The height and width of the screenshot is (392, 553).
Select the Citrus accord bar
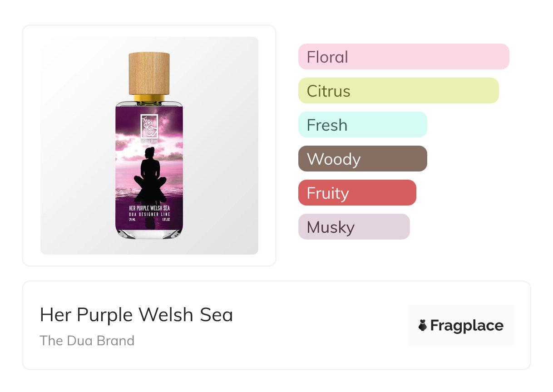click(398, 91)
